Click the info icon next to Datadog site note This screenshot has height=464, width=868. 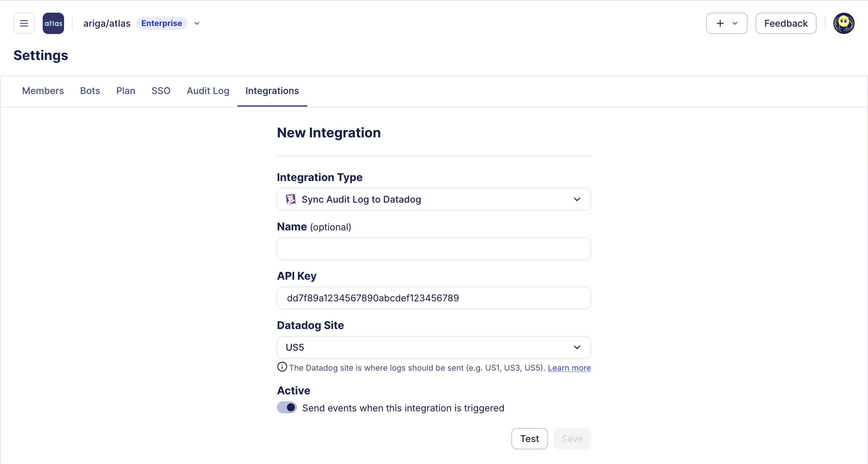282,367
